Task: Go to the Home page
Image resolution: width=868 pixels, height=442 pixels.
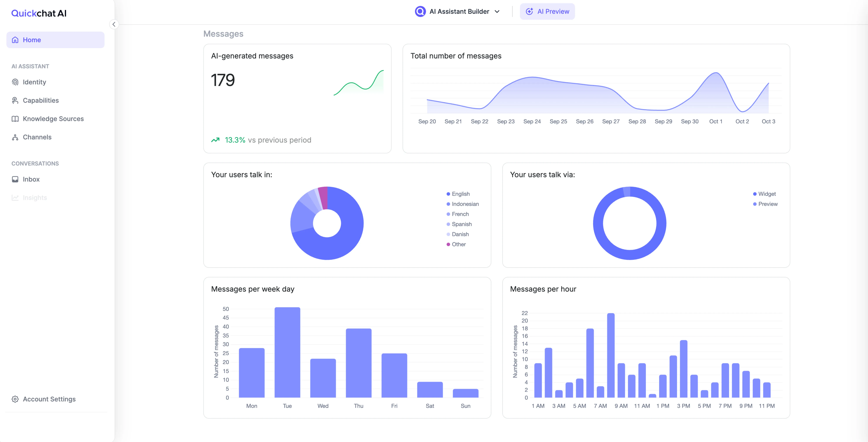Action: [x=55, y=40]
